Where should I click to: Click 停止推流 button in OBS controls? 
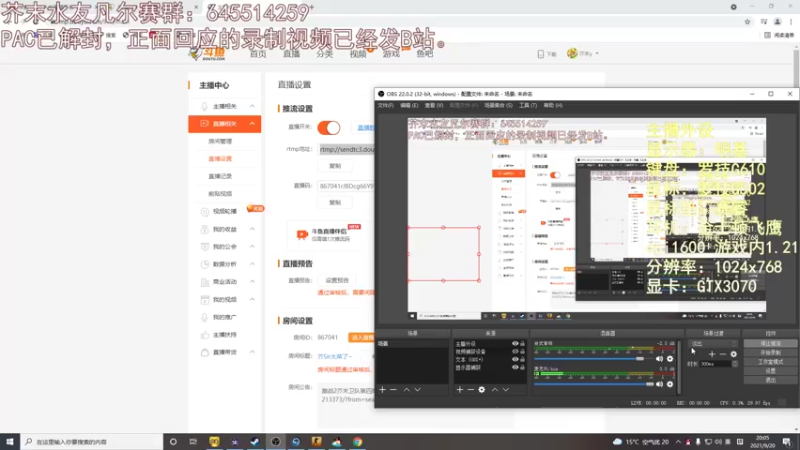[x=770, y=344]
